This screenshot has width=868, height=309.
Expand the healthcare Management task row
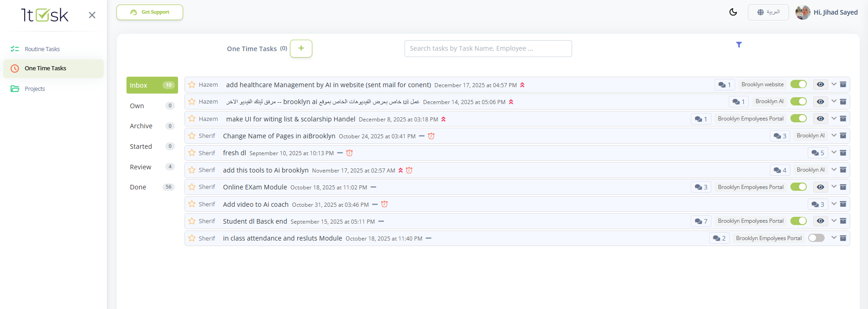[x=834, y=84]
